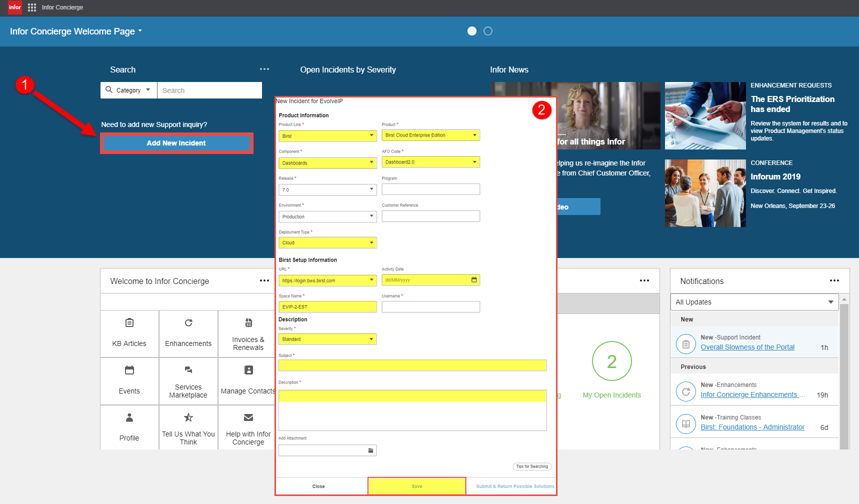Open Overall Slowness of the Portal link
The height and width of the screenshot is (504, 859).
(747, 347)
